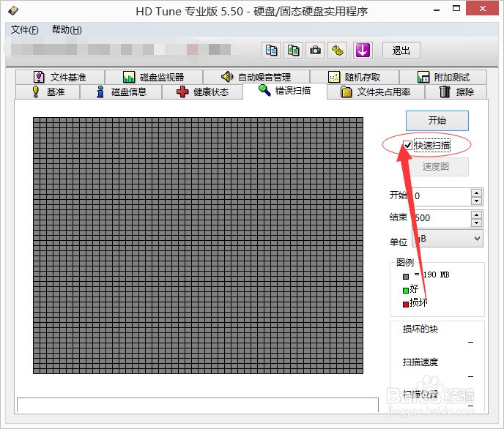This screenshot has height=429, width=504.
Task: Click the green 好 legend swatch
Action: (406, 291)
